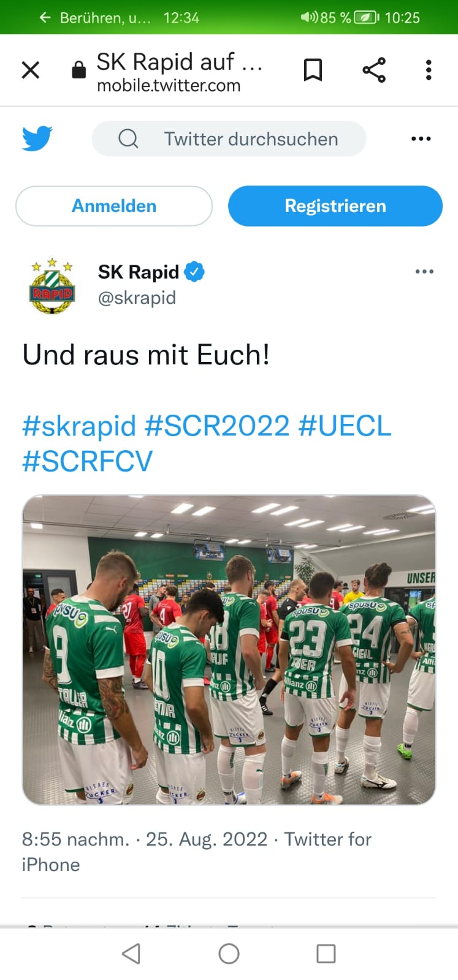Open the share icon in browser toolbar
Image resolution: width=458 pixels, height=980 pixels.
tap(374, 70)
